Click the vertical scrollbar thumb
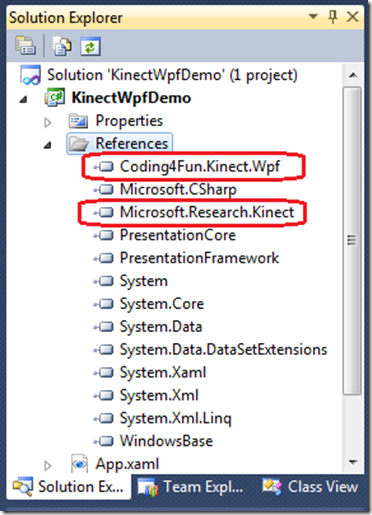The height and width of the screenshot is (515, 372). coord(352,240)
